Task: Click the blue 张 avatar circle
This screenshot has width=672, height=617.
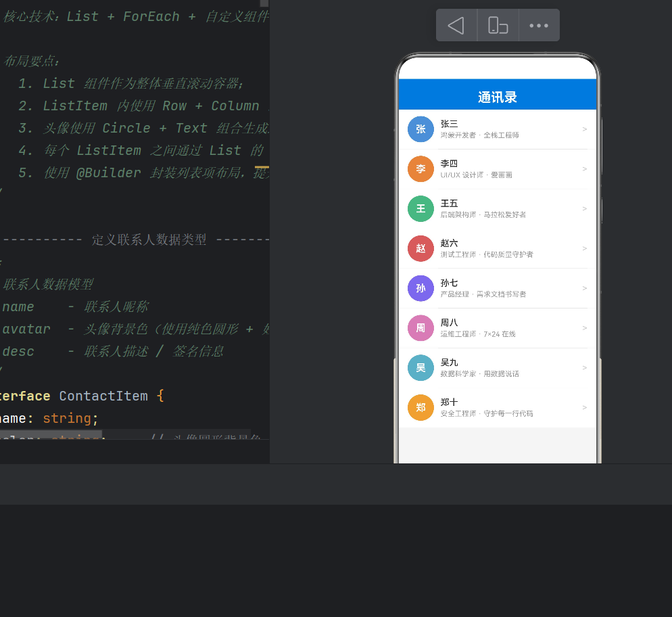Action: (x=421, y=129)
